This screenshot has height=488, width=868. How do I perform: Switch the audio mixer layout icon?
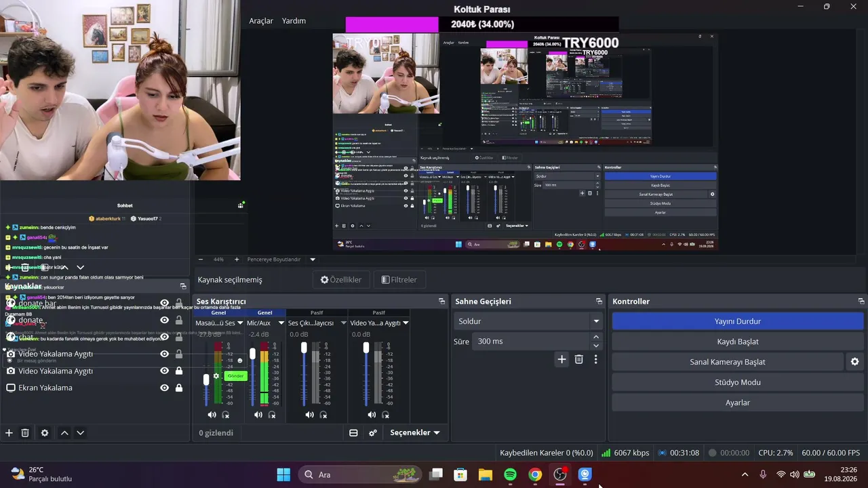(353, 432)
